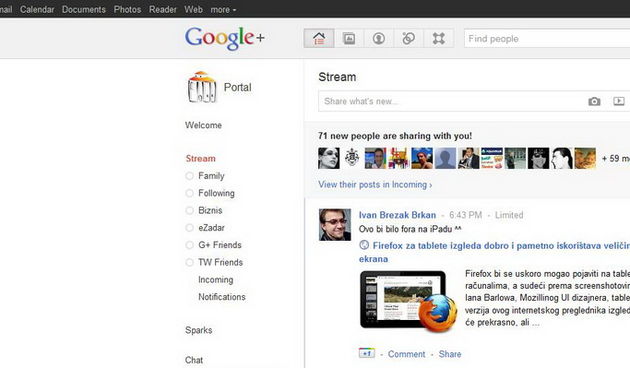Select the G+ Friends radio button
This screenshot has height=368, width=630.
point(190,245)
